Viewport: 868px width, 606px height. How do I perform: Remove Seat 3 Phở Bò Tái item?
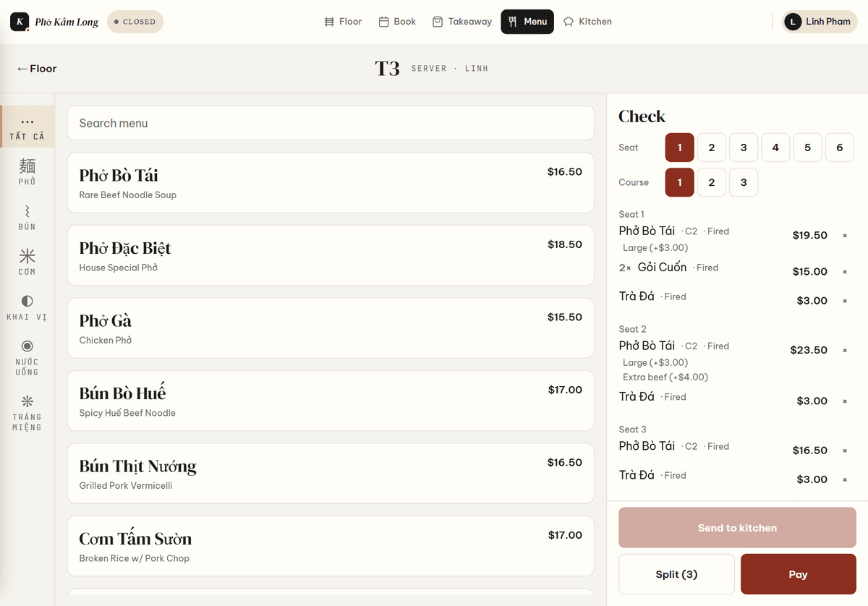click(845, 451)
